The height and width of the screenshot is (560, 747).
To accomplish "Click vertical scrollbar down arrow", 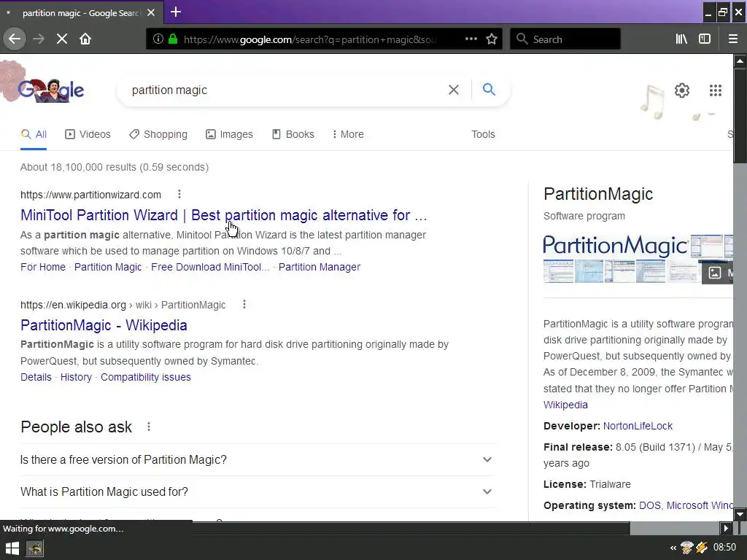I will (x=740, y=514).
